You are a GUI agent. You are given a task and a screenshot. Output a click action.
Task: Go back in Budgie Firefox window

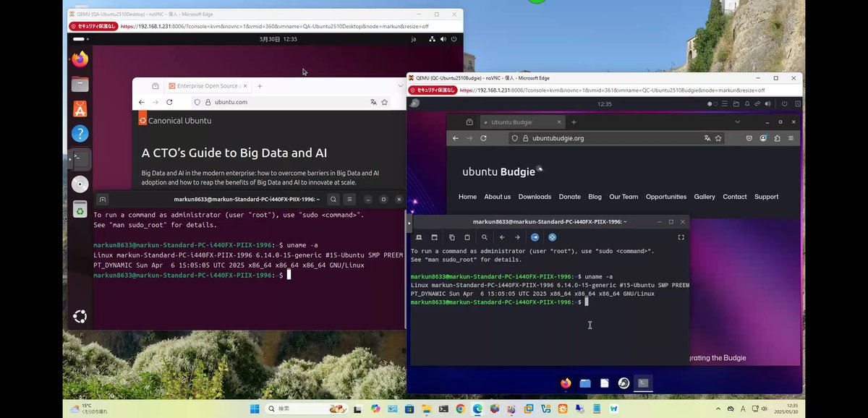click(456, 138)
